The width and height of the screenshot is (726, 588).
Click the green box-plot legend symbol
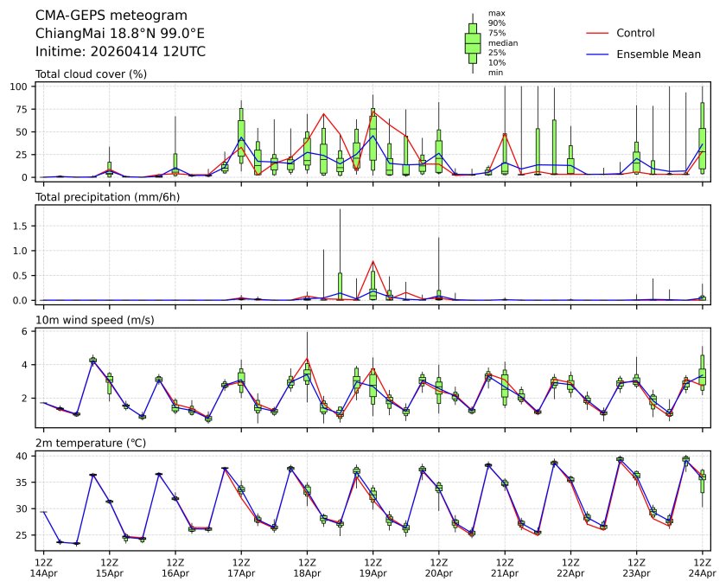(473, 43)
